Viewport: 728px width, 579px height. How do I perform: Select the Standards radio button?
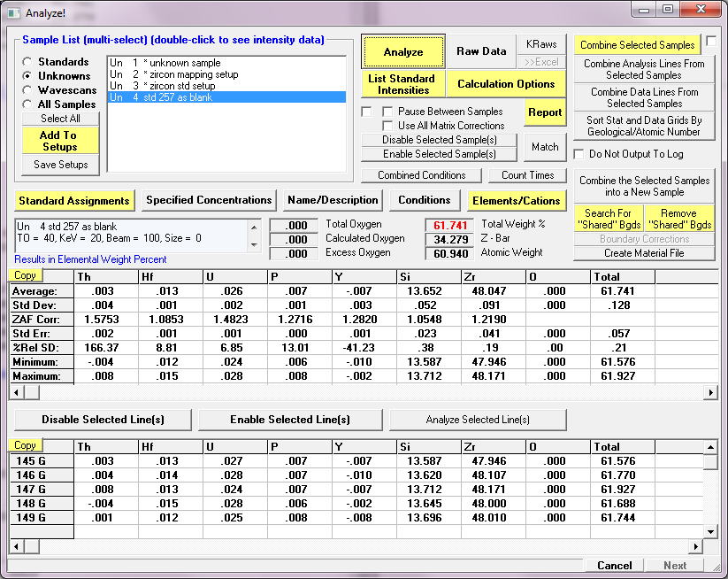pos(29,62)
